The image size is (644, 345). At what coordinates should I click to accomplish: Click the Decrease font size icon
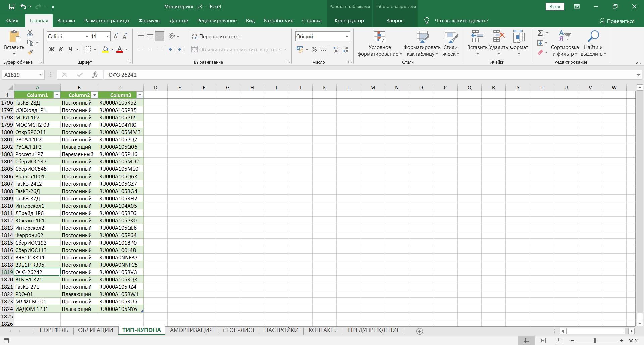tap(125, 36)
